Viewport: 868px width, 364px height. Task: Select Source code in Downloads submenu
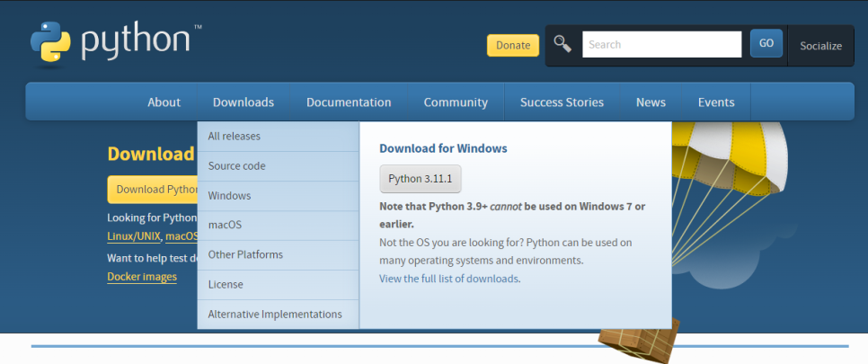278,166
